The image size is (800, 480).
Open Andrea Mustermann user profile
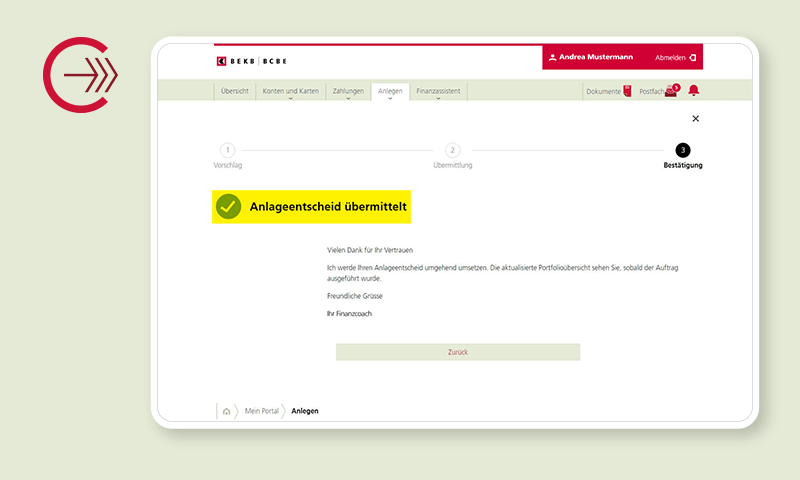click(591, 58)
